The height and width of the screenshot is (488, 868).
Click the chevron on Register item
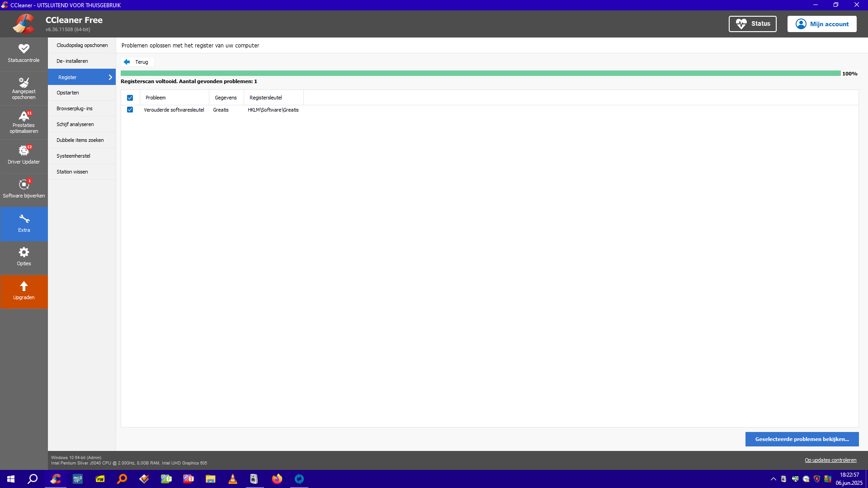click(110, 77)
